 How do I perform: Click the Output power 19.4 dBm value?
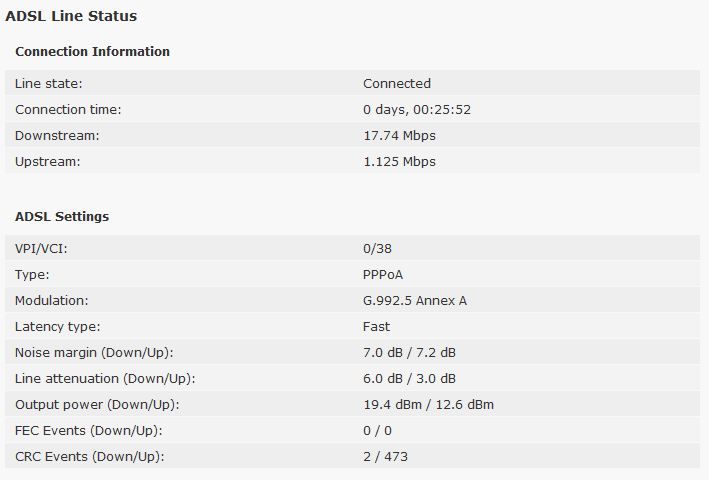pyautogui.click(x=393, y=405)
